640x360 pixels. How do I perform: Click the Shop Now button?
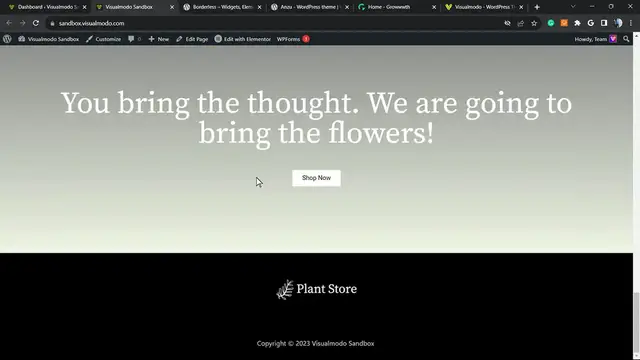(x=316, y=178)
